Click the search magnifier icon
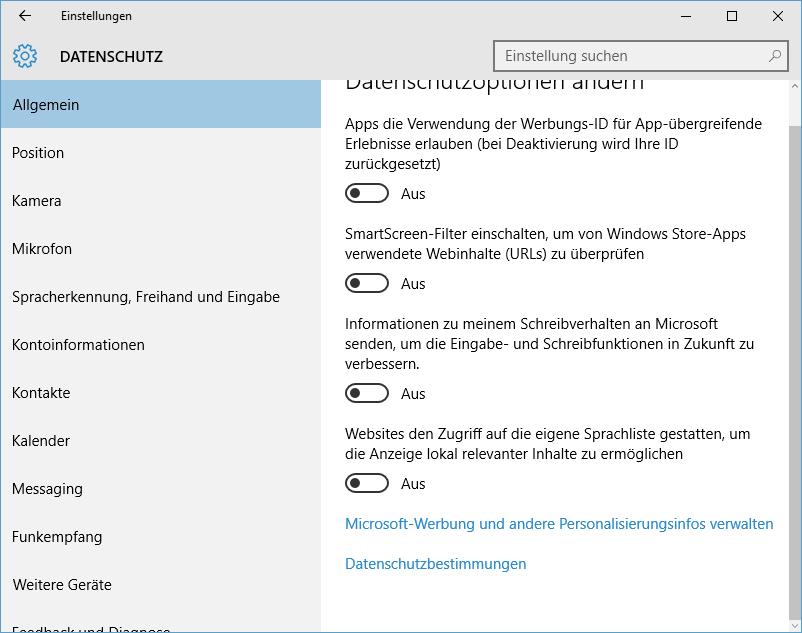The image size is (802, 633). point(775,56)
